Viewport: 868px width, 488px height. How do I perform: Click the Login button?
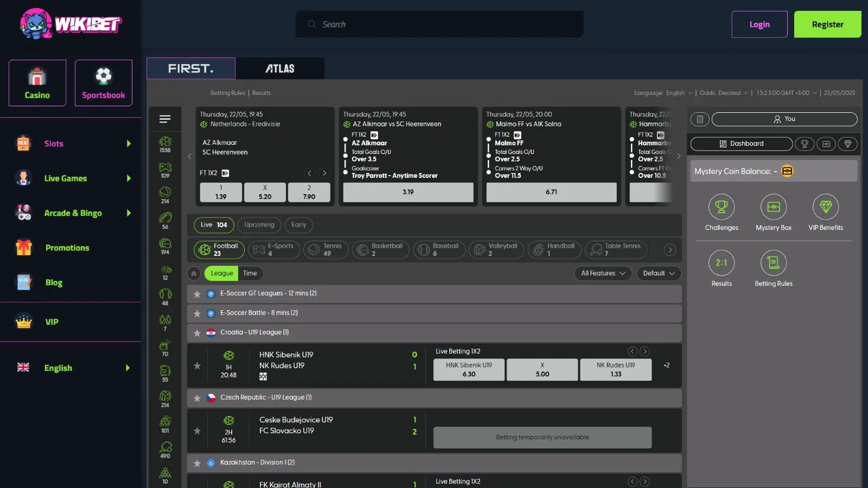click(x=759, y=24)
